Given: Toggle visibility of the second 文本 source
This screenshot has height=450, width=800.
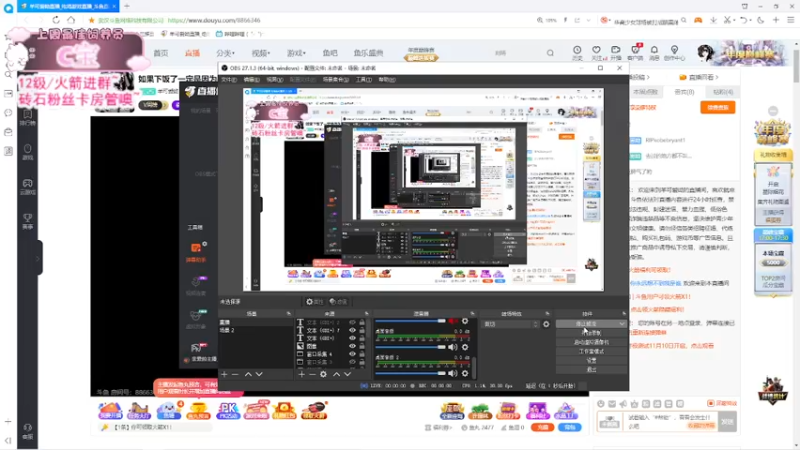Looking at the screenshot, I should pyautogui.click(x=352, y=330).
